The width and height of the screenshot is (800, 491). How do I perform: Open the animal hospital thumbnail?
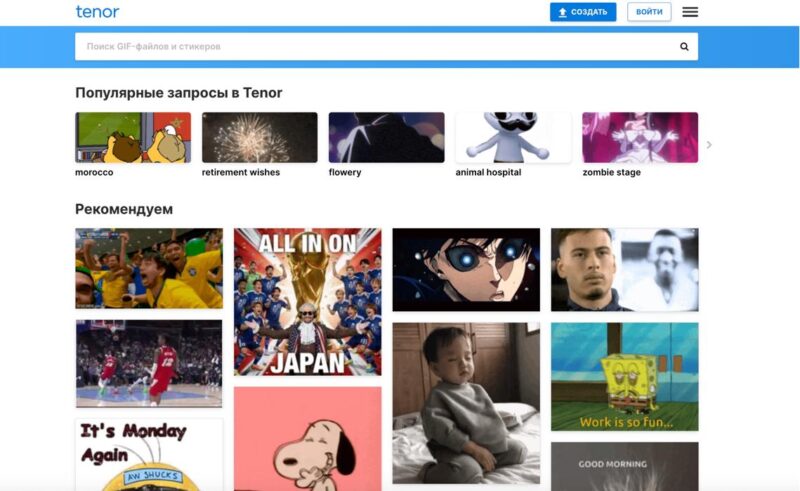tap(513, 138)
